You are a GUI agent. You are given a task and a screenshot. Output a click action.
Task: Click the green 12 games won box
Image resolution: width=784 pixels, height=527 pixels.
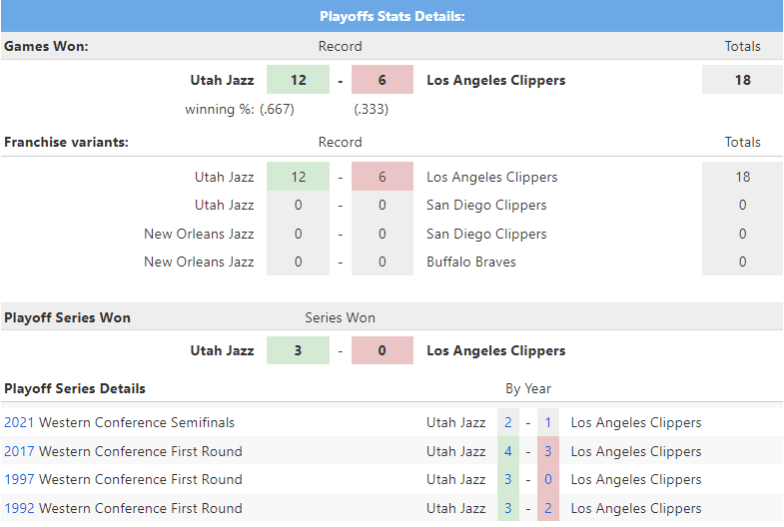pos(298,80)
